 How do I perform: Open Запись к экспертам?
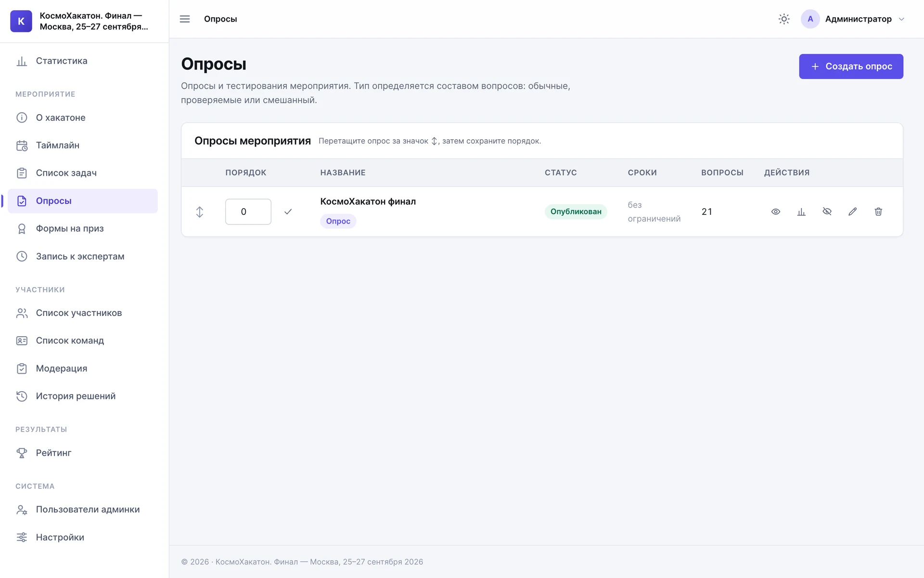tap(83, 256)
